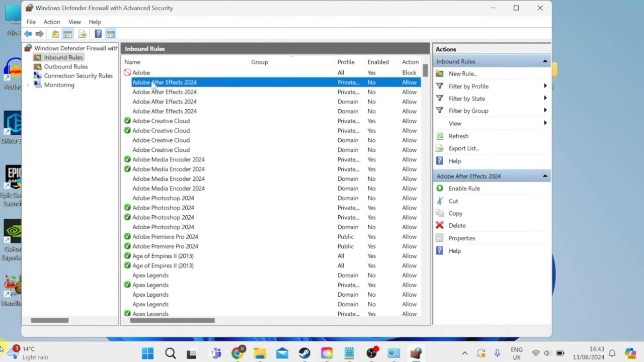This screenshot has width=644, height=362.
Task: Click the Copy icon in Actions pane
Action: pos(440,213)
